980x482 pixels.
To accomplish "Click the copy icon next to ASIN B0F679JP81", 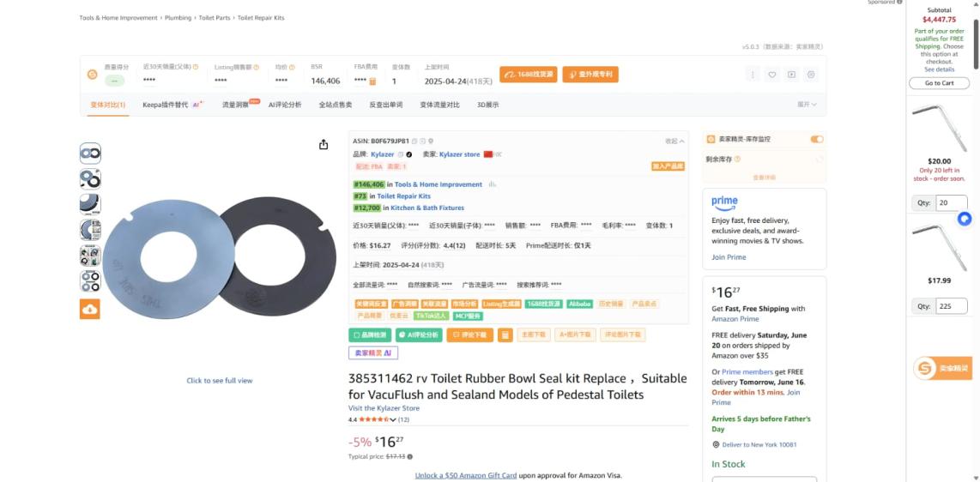I will click(x=414, y=142).
